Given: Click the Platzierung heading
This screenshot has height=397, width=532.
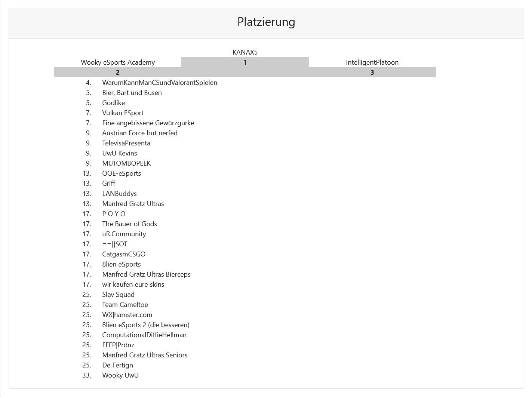Looking at the screenshot, I should [266, 22].
